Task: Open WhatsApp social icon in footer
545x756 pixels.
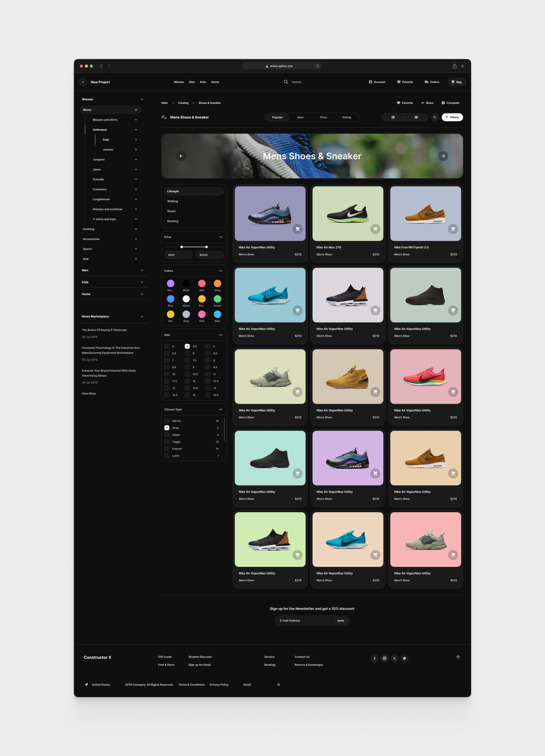Action: pos(405,658)
